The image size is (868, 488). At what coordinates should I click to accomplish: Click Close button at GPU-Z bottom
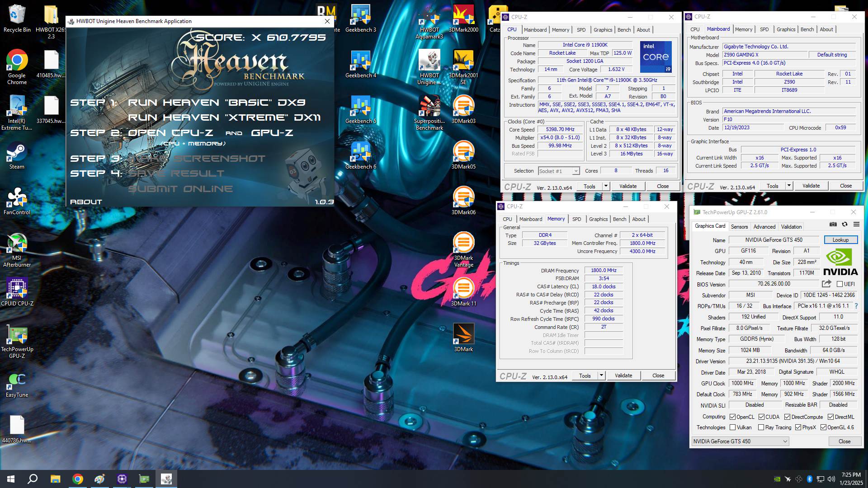pyautogui.click(x=844, y=441)
